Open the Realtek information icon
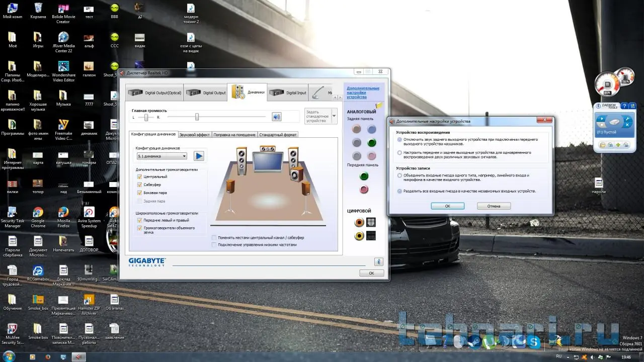 pos(379,262)
